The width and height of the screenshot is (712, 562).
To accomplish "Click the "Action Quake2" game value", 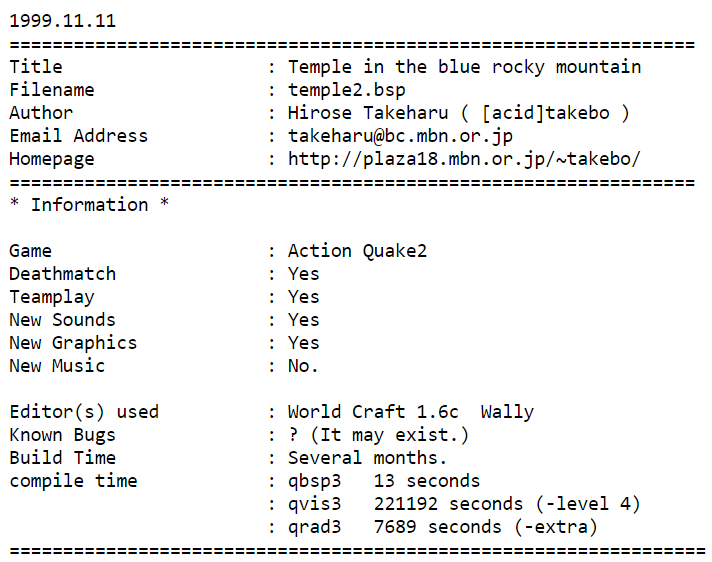I will click(x=357, y=251).
